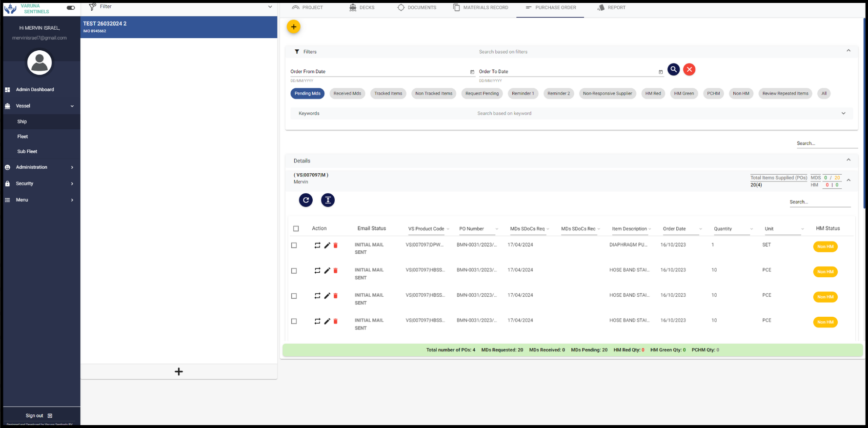The image size is (868, 428).
Task: Click the Order From Date input field
Action: click(x=383, y=72)
